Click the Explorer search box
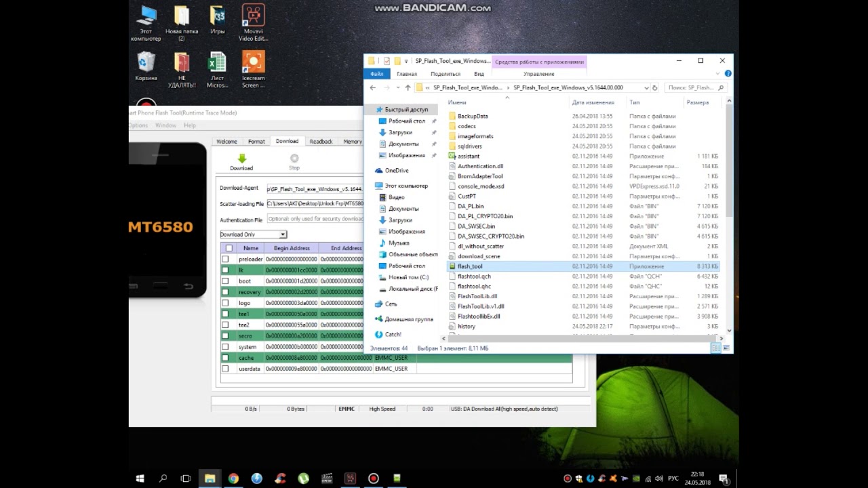This screenshot has width=868, height=488. [x=696, y=87]
